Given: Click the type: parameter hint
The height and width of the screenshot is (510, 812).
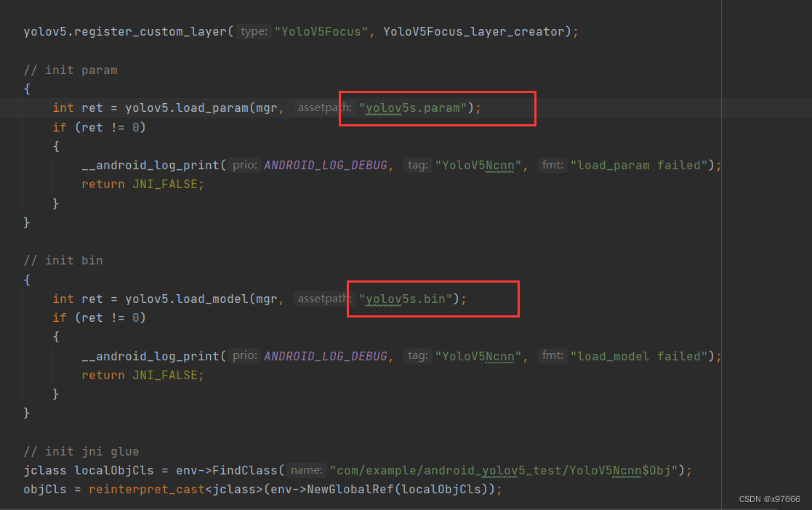Looking at the screenshot, I should coord(254,31).
